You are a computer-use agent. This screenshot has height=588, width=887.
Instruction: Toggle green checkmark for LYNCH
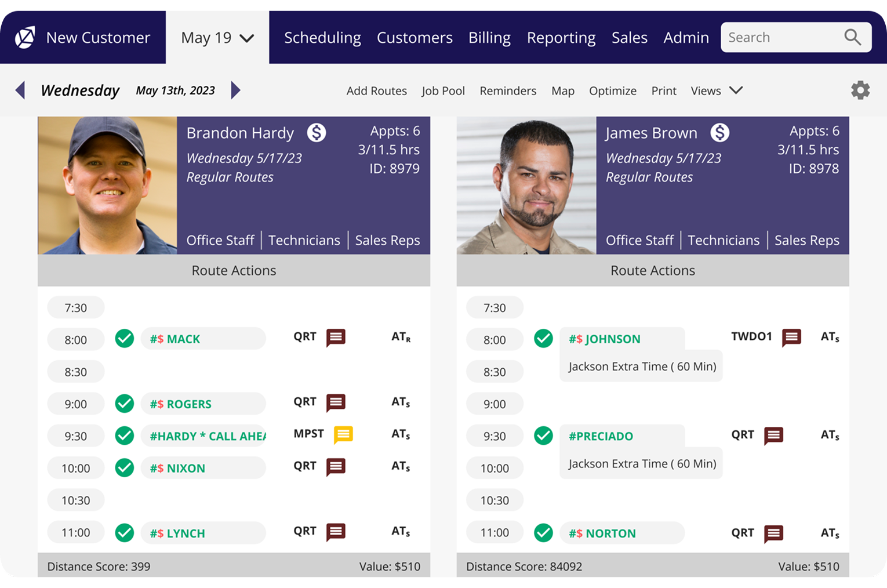pyautogui.click(x=125, y=532)
